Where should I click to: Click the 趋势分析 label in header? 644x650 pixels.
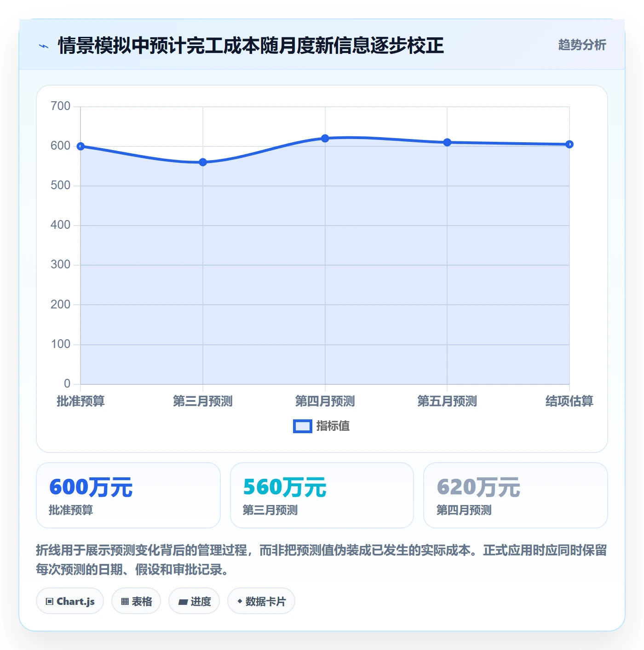(x=582, y=45)
